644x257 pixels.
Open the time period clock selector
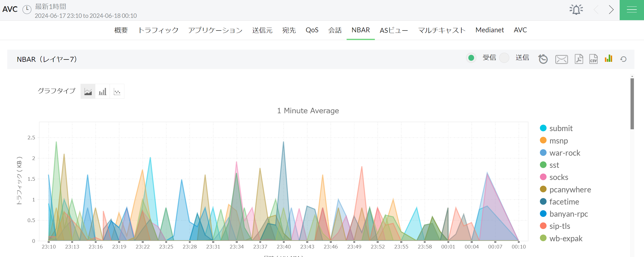click(x=27, y=9)
